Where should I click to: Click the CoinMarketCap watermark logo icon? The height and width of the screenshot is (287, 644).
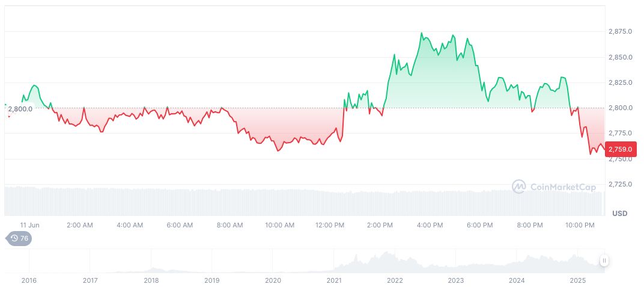pyautogui.click(x=518, y=187)
